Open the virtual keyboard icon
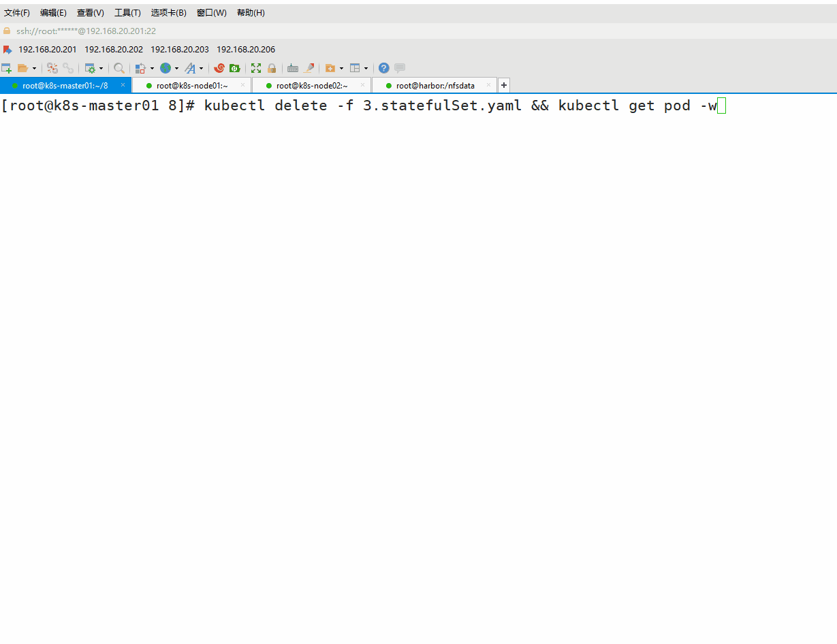This screenshot has width=837, height=644. tap(293, 68)
